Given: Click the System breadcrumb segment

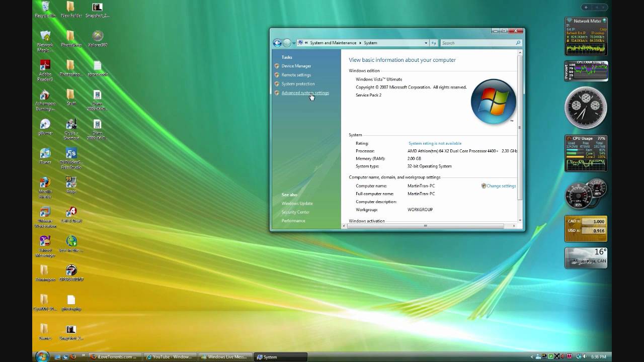Looking at the screenshot, I should (x=370, y=43).
